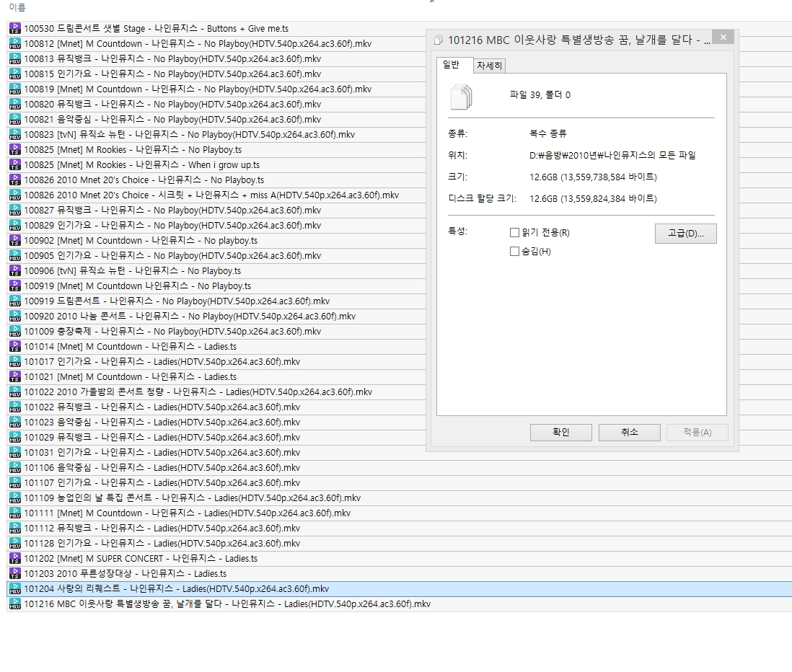Click MKV icon of 100905 인기가요 file
The width and height of the screenshot is (792, 672).
point(15,256)
